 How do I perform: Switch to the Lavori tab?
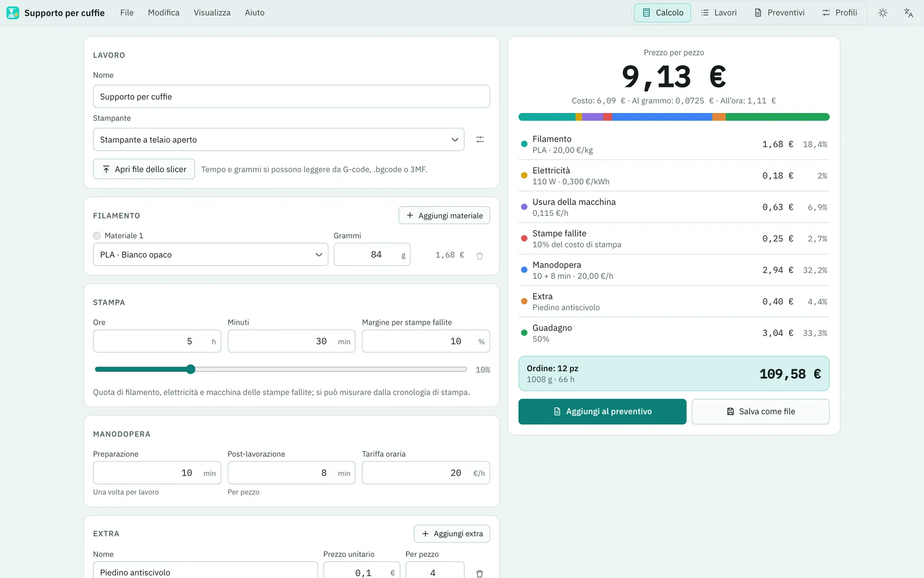[719, 13]
